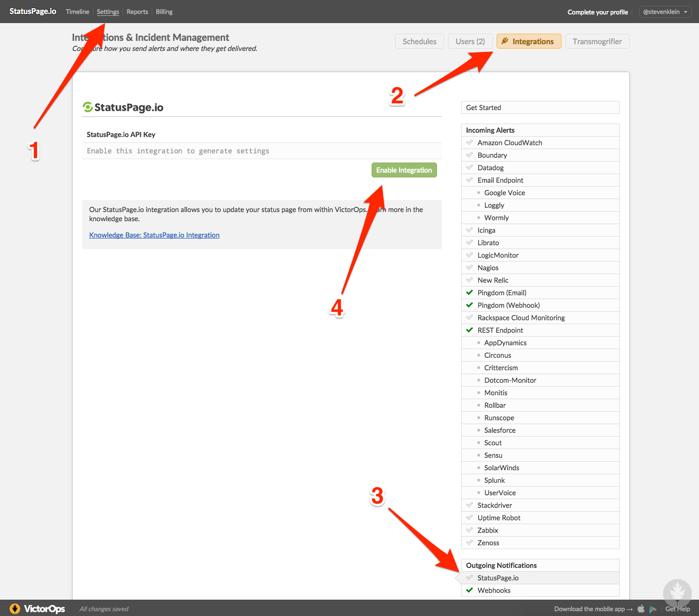The width and height of the screenshot is (699, 616).
Task: Select Boundary in Incoming Alerts
Action: [x=540, y=155]
